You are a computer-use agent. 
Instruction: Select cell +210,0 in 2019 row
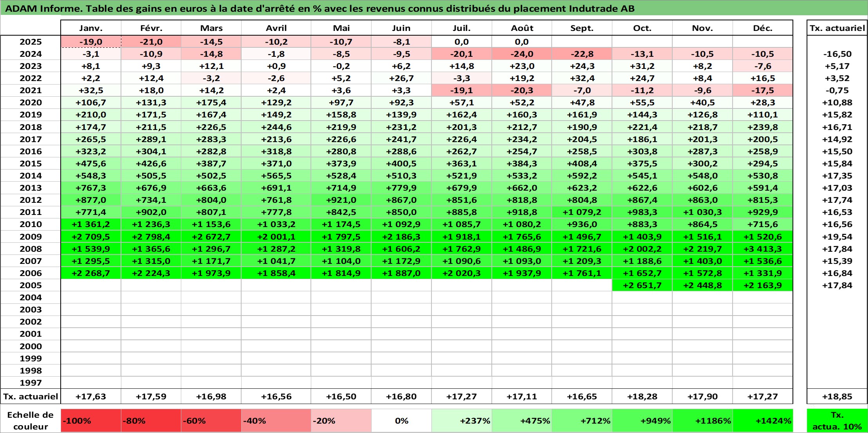(91, 115)
